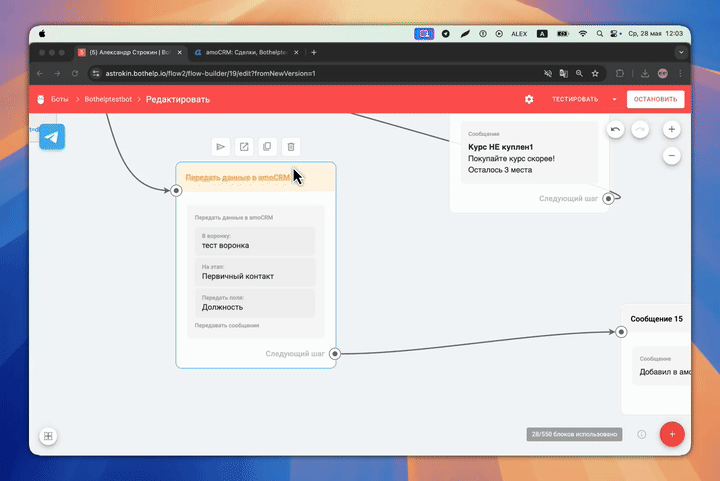The width and height of the screenshot is (720, 481).
Task: Open Chrome extensions puzzle icon
Action: [620, 73]
